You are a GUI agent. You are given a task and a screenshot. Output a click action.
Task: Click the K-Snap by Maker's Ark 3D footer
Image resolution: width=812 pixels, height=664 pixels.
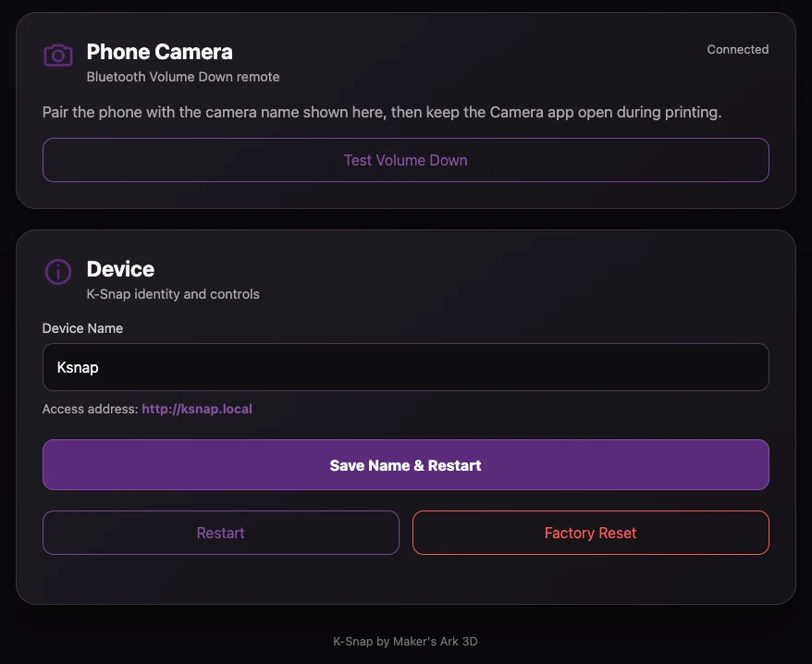pyautogui.click(x=405, y=641)
